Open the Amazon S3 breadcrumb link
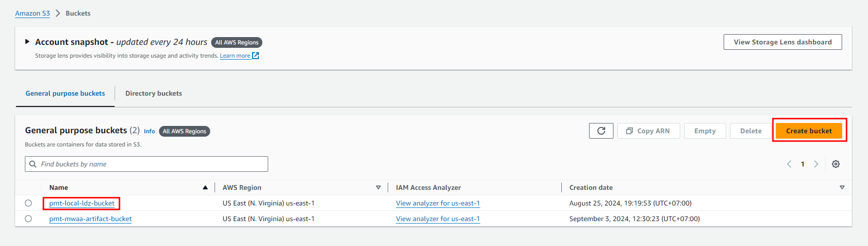This screenshot has height=246, width=868. tap(33, 13)
